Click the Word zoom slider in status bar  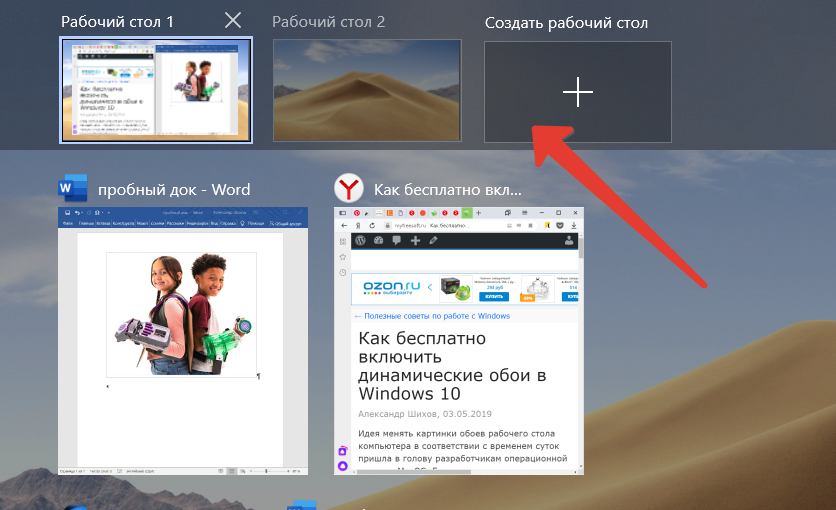pyautogui.click(x=267, y=471)
